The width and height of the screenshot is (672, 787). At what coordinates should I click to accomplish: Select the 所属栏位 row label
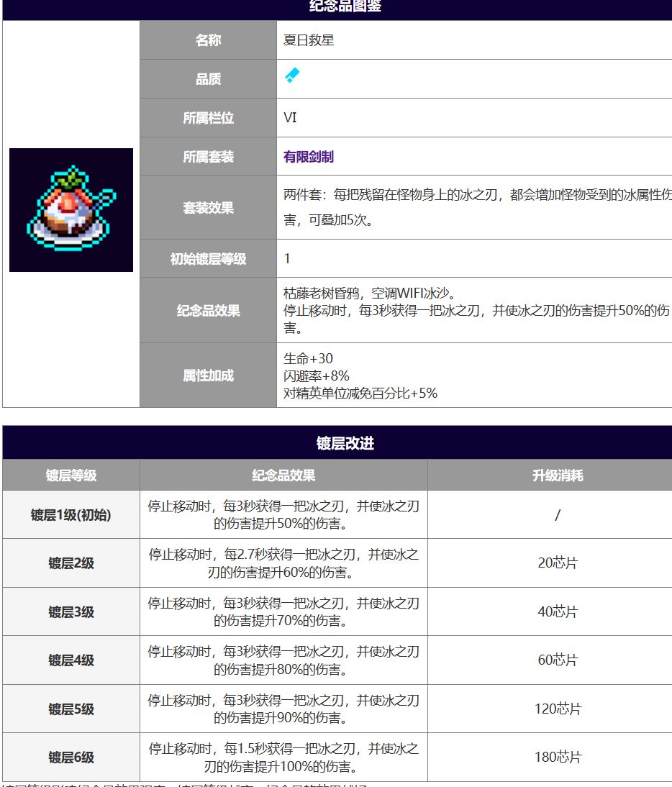pos(208,118)
